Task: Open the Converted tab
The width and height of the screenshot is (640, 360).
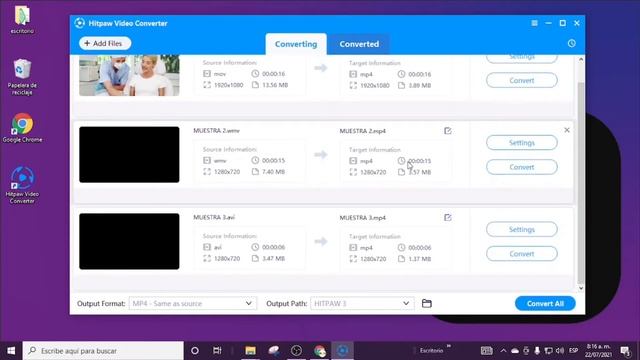Action: point(359,44)
